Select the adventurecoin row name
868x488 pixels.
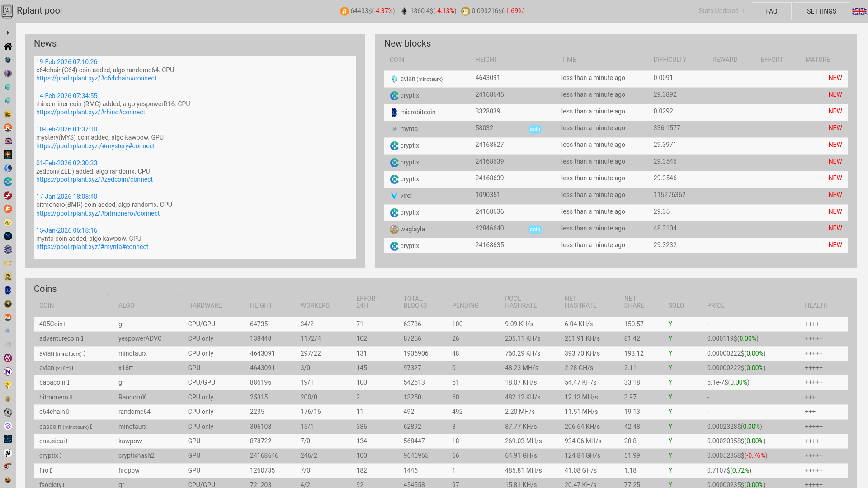(59, 338)
